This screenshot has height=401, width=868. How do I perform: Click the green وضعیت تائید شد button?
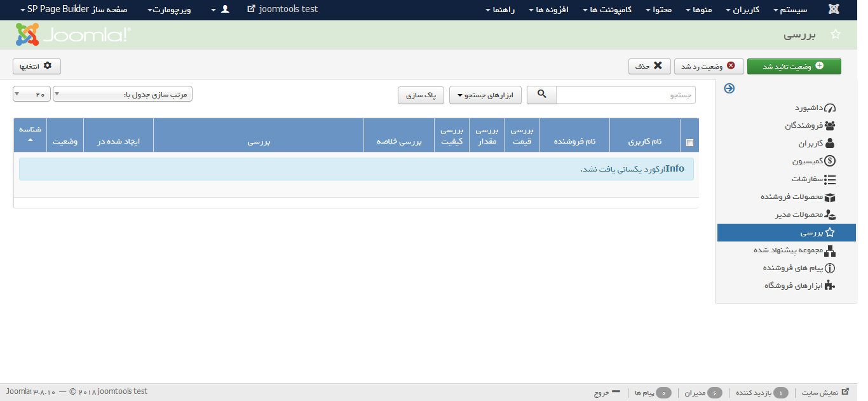pyautogui.click(x=794, y=66)
